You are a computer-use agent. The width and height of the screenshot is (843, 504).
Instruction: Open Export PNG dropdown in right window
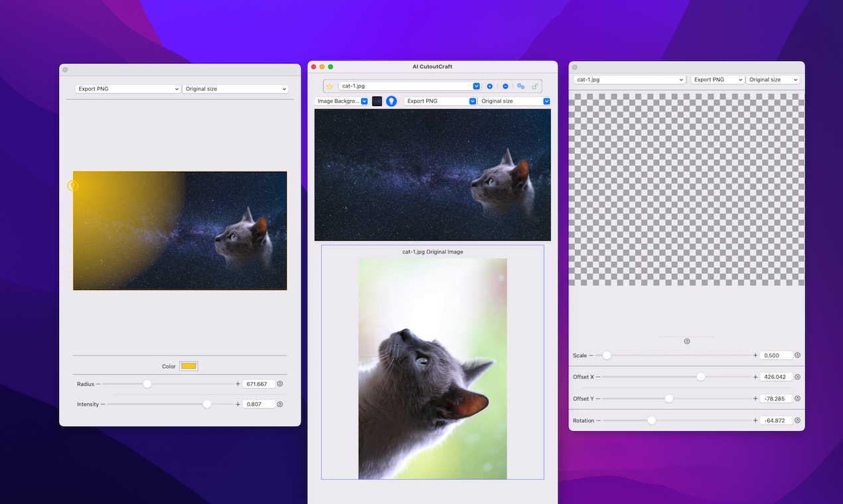(718, 80)
